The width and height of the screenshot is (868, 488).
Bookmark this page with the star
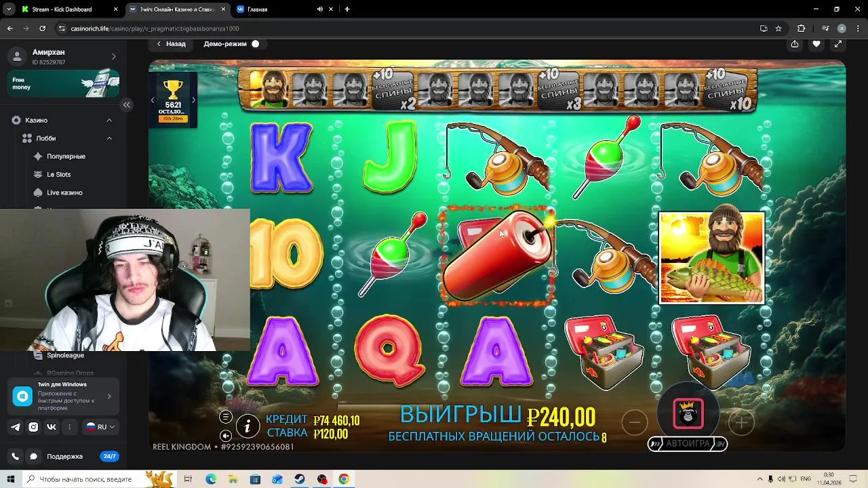(x=778, y=28)
